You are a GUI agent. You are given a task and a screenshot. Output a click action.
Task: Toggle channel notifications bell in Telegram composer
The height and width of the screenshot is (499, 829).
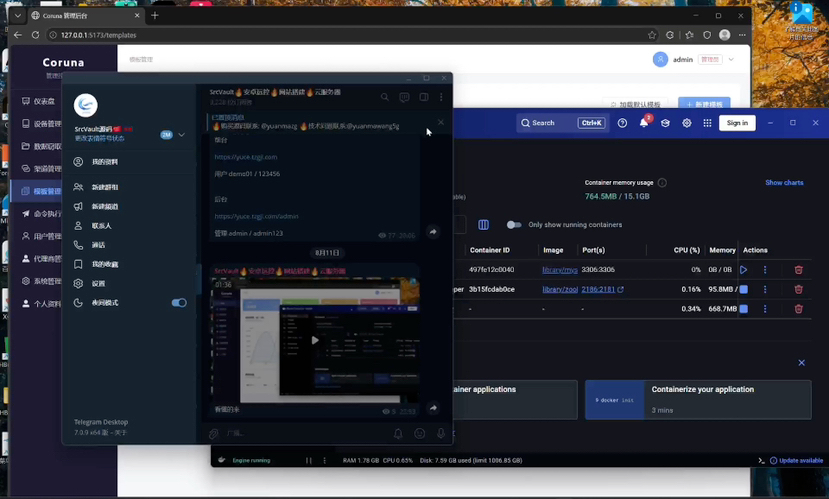(398, 433)
